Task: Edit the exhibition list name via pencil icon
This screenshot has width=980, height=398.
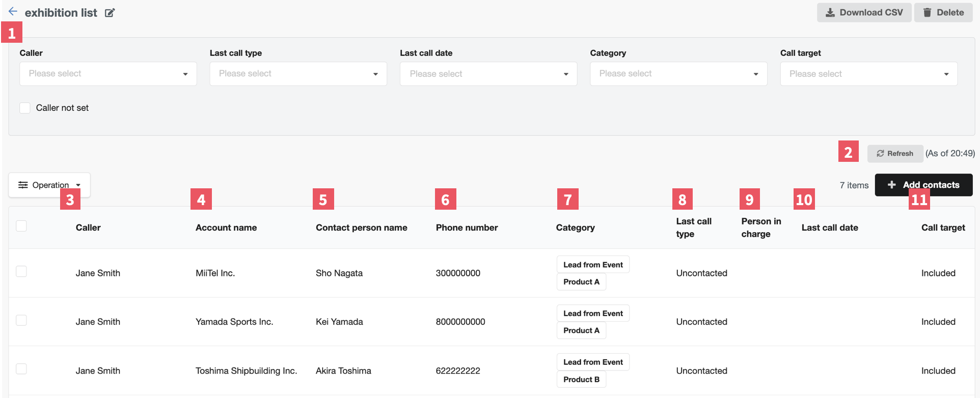Action: click(110, 13)
